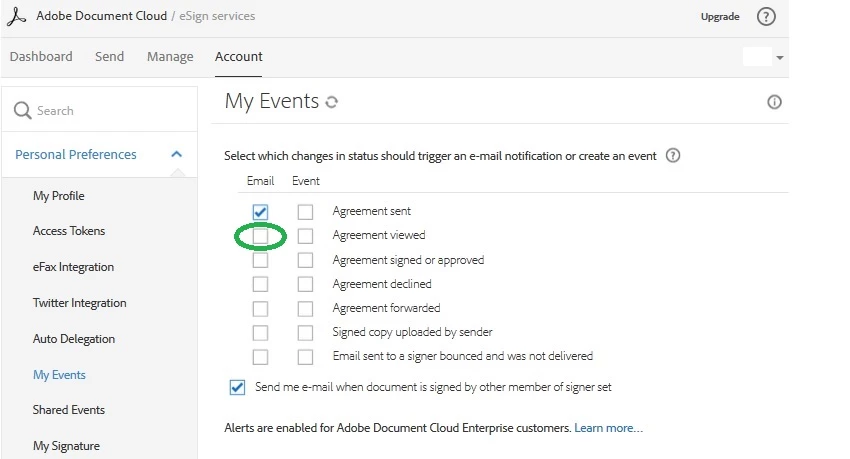
Task: Click the refresh icon beside My Events
Action: point(332,102)
